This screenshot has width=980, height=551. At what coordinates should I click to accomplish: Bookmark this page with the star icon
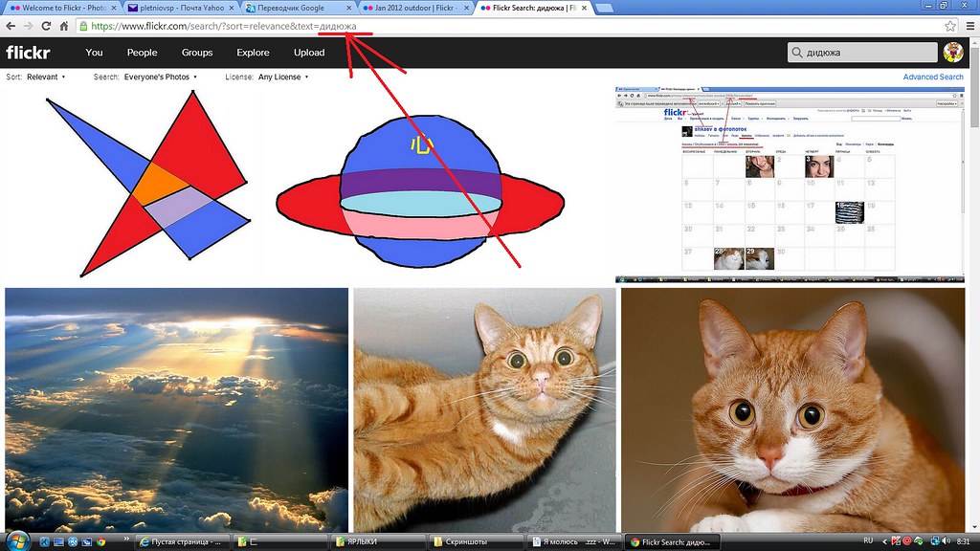tap(950, 27)
